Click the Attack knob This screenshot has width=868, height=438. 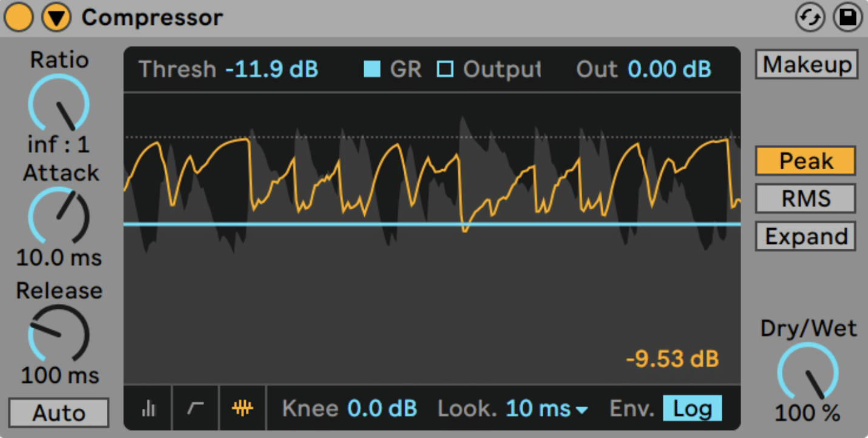(59, 217)
